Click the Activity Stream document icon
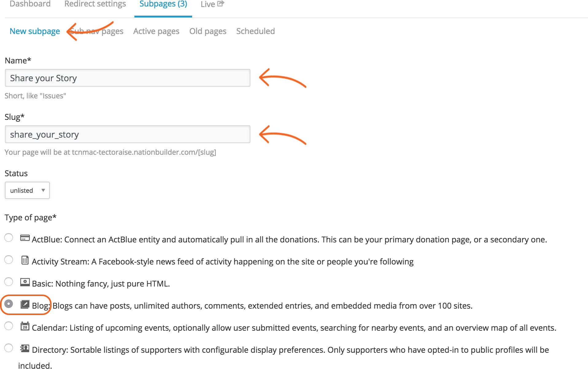The image size is (588, 369). [25, 260]
